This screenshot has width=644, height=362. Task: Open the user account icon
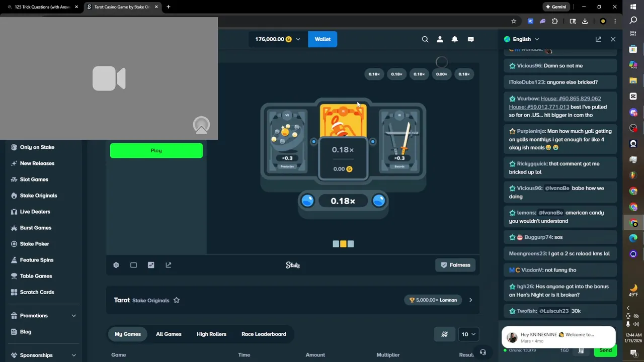point(440,39)
